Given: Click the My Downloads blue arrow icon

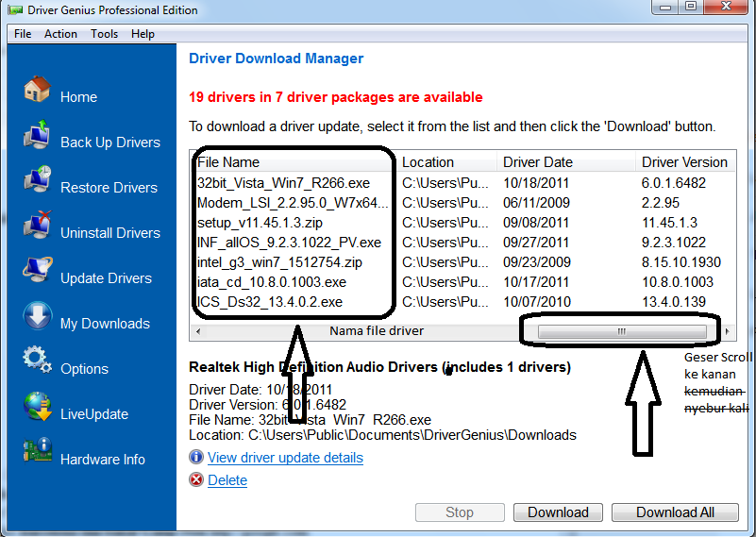Looking at the screenshot, I should 37,315.
